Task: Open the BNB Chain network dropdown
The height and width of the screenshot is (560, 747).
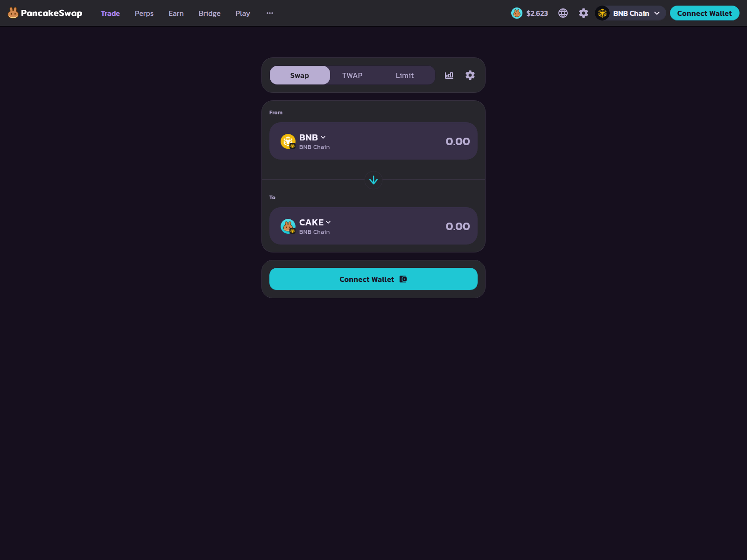Action: [x=631, y=13]
